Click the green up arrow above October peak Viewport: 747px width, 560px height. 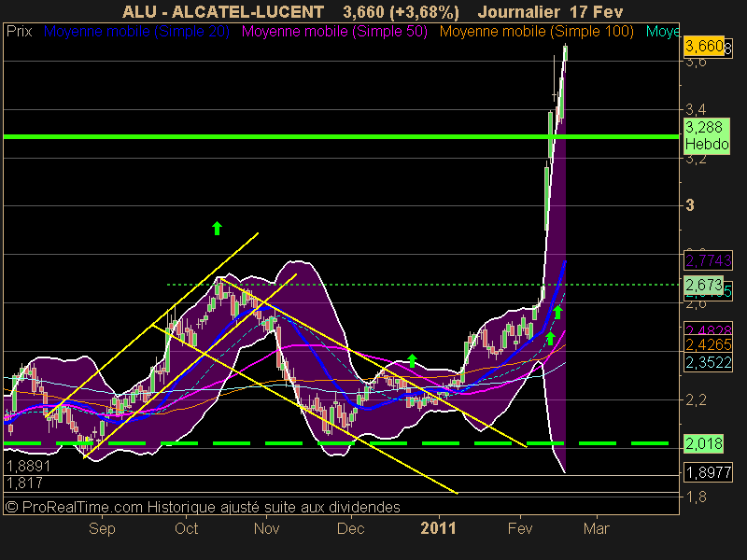218,228
